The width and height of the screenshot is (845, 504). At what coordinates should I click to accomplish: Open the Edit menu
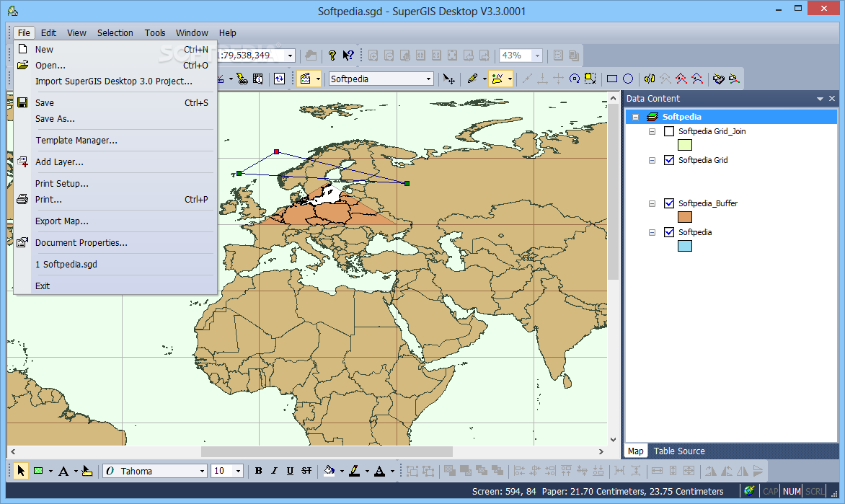(x=48, y=33)
